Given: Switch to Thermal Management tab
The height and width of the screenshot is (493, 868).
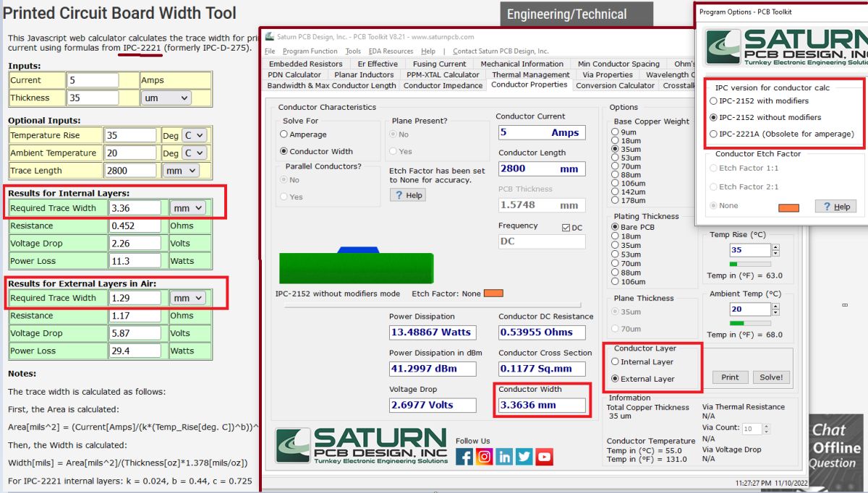Looking at the screenshot, I should tap(531, 74).
